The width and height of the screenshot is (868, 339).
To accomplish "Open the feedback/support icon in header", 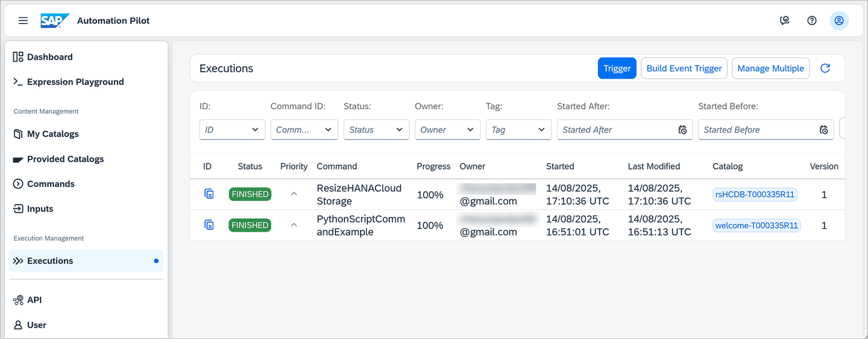I will tap(785, 21).
